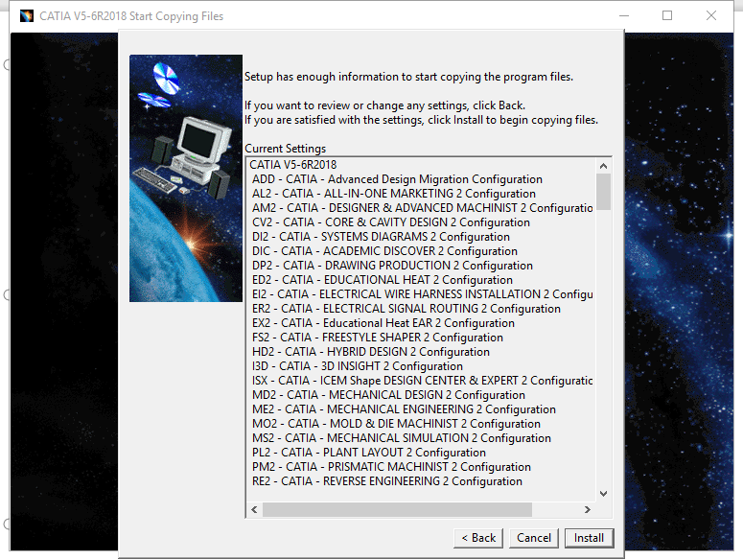Select RE2 - REVERSE ENGINEERING 2 line
The width and height of the screenshot is (743, 560).
[x=387, y=480]
